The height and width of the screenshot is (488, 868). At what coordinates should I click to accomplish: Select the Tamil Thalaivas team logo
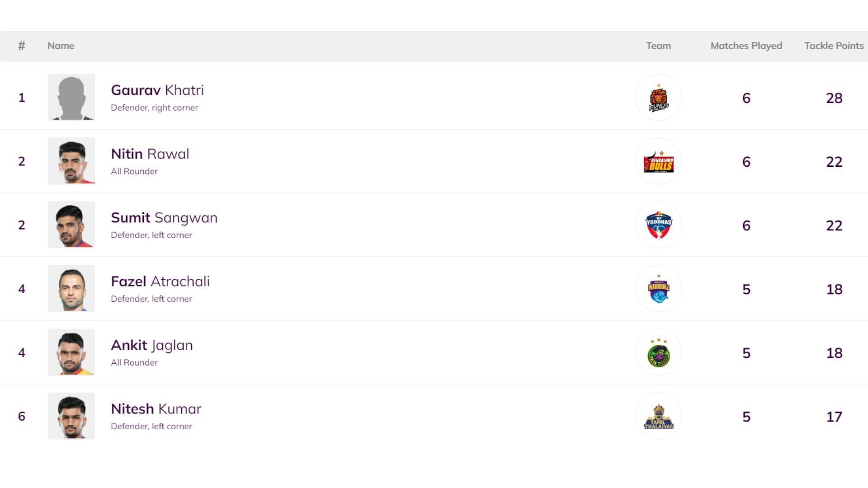(x=658, y=416)
